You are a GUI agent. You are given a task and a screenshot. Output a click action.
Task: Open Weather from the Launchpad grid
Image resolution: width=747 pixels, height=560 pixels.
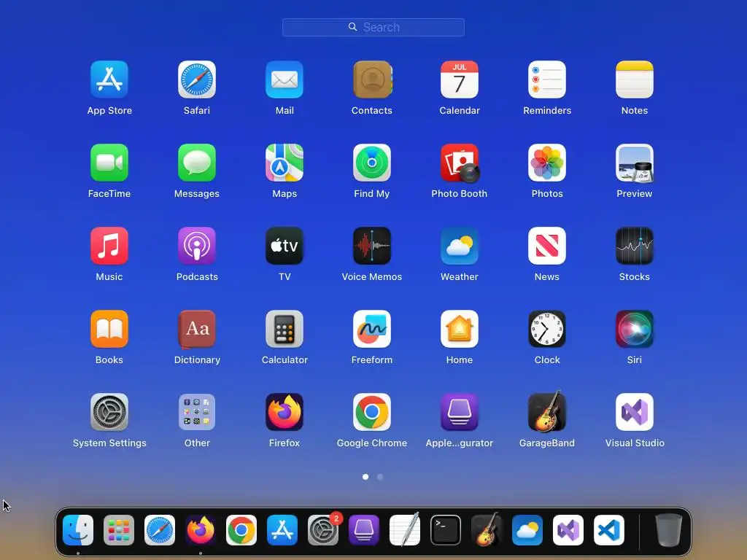click(x=460, y=246)
